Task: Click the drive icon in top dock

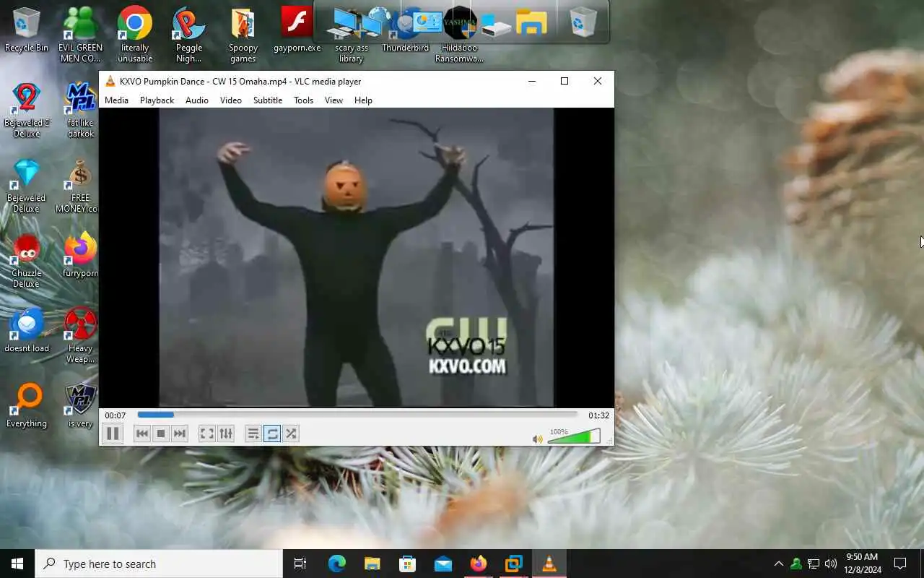Action: point(496,27)
